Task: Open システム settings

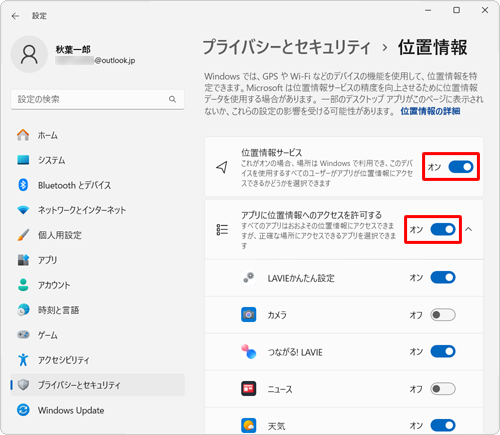Action: (x=97, y=160)
